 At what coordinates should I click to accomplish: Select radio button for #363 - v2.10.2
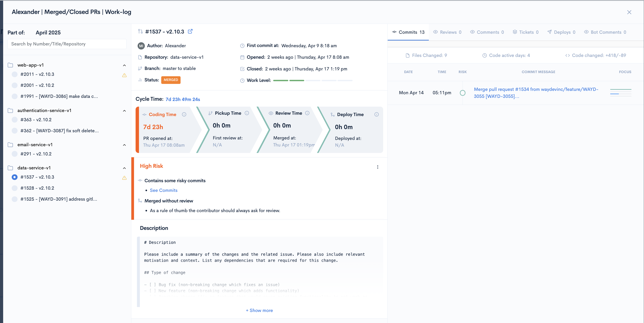[x=15, y=120]
